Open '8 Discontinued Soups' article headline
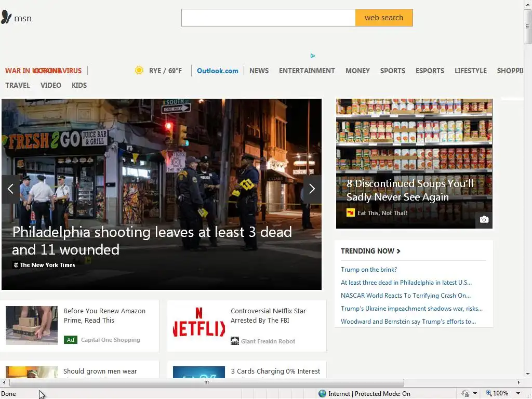 [x=410, y=190]
